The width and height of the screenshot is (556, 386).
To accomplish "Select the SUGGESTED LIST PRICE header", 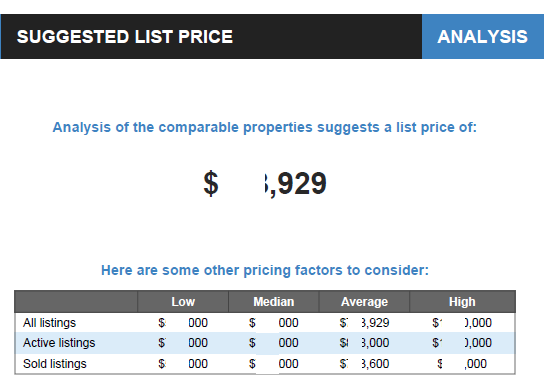I will pyautogui.click(x=124, y=37).
